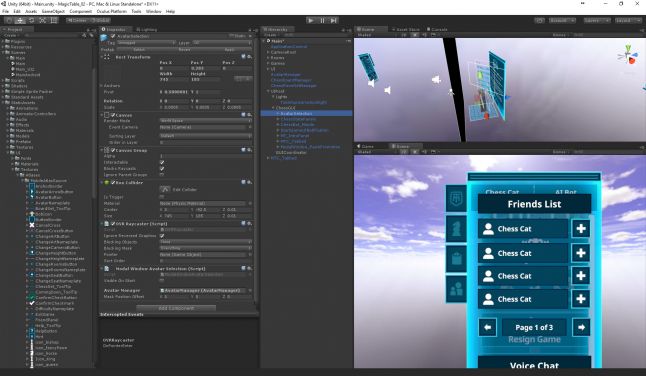Toggle the Ignore Parent Groups checkbox
The width and height of the screenshot is (646, 376).
(162, 175)
